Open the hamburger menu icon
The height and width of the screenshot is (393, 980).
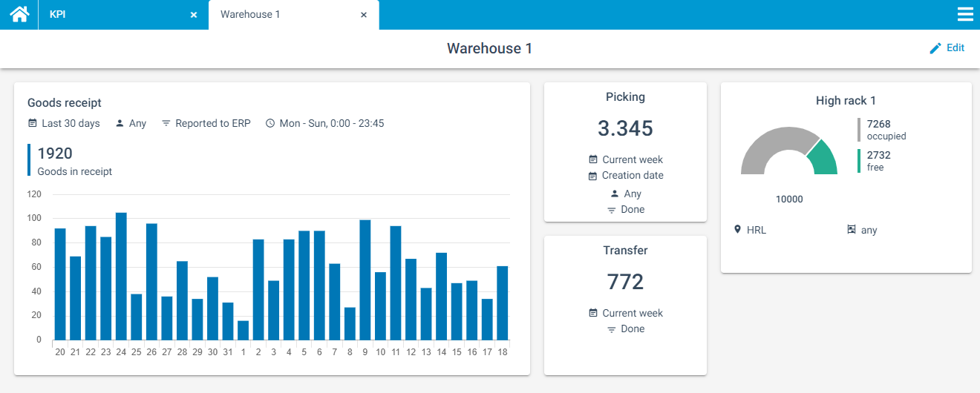964,14
